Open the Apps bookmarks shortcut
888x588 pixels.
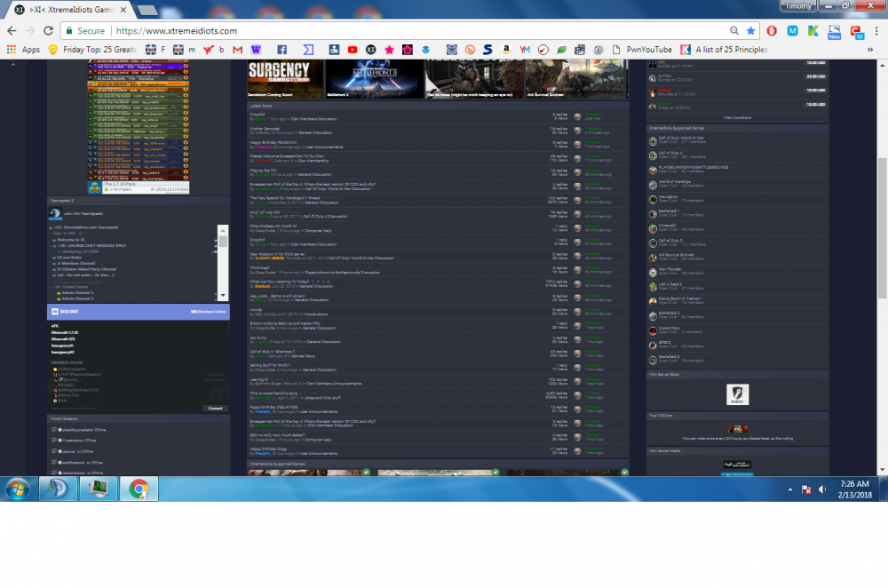(24, 50)
